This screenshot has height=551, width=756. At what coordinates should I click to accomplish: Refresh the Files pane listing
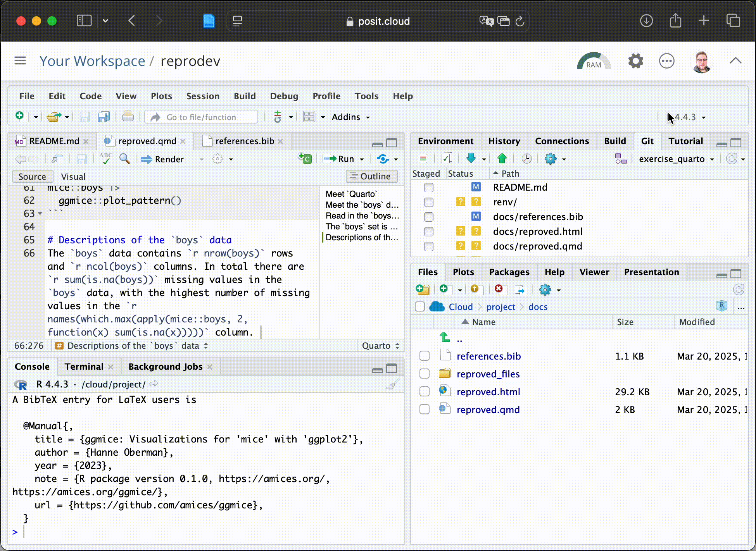point(739,289)
